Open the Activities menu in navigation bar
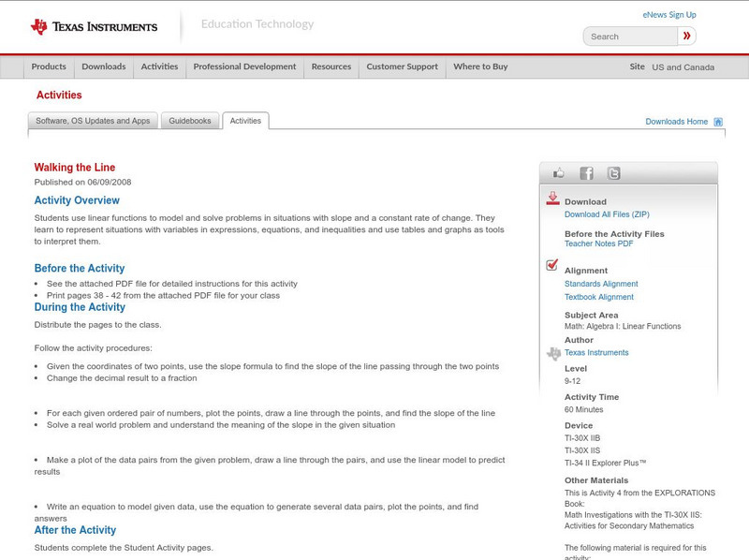Image resolution: width=749 pixels, height=560 pixels. tap(159, 66)
